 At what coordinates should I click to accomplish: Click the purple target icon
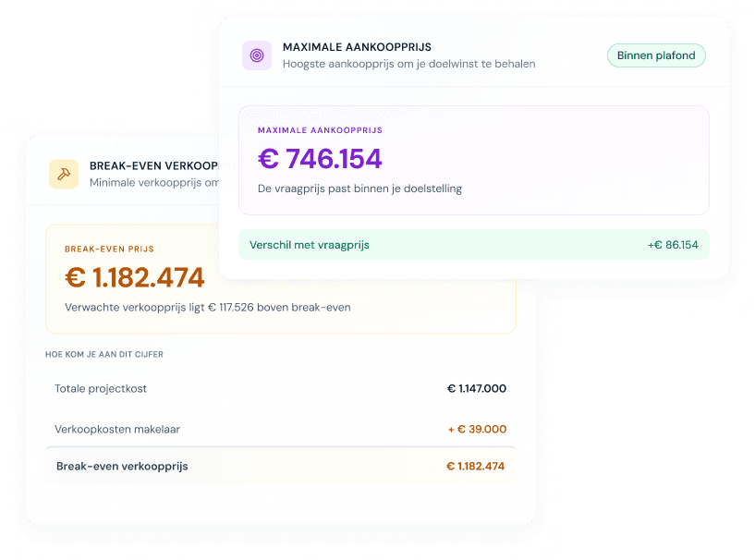click(x=257, y=55)
